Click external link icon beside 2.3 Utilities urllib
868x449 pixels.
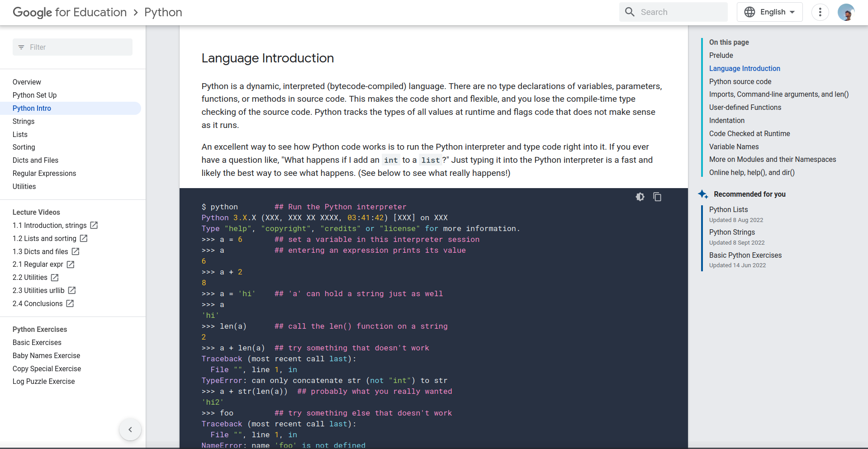point(72,290)
